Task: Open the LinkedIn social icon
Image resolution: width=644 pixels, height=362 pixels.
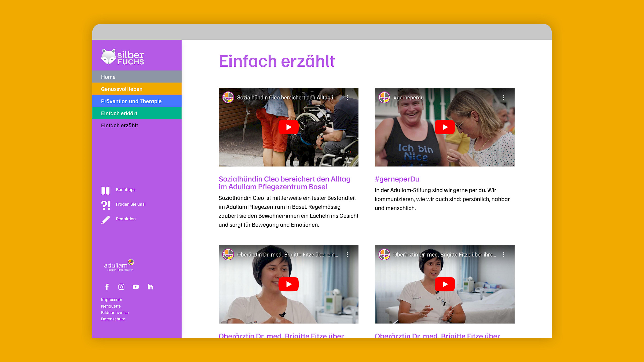Action: point(150,287)
